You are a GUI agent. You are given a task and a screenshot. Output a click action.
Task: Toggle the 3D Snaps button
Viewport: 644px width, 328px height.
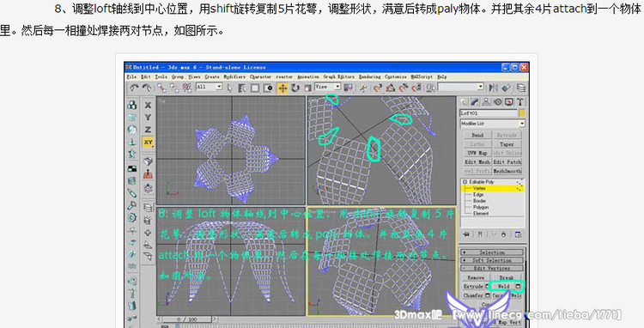coord(378,88)
